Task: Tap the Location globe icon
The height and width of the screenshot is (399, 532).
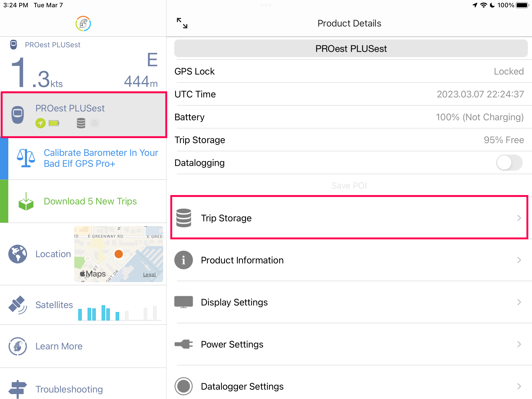Action: [x=17, y=254]
